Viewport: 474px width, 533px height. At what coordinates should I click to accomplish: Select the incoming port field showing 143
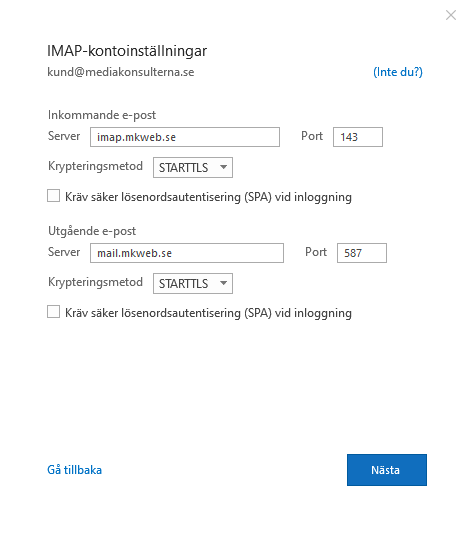[358, 137]
